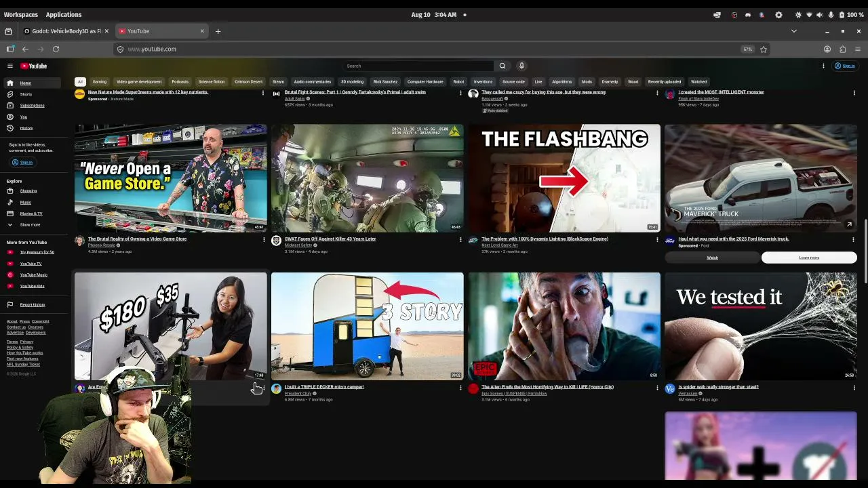Click the YouTube search input field
Viewport: 868px width, 488px height.
click(419, 66)
